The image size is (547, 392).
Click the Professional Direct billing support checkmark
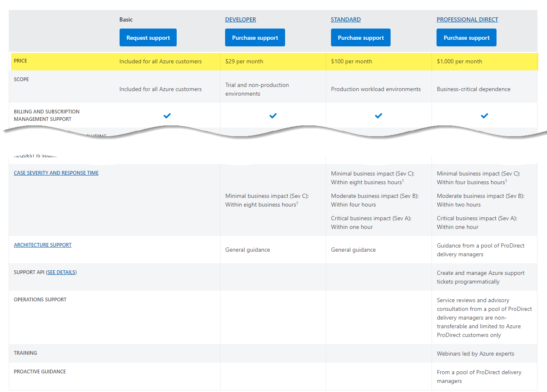(x=485, y=116)
